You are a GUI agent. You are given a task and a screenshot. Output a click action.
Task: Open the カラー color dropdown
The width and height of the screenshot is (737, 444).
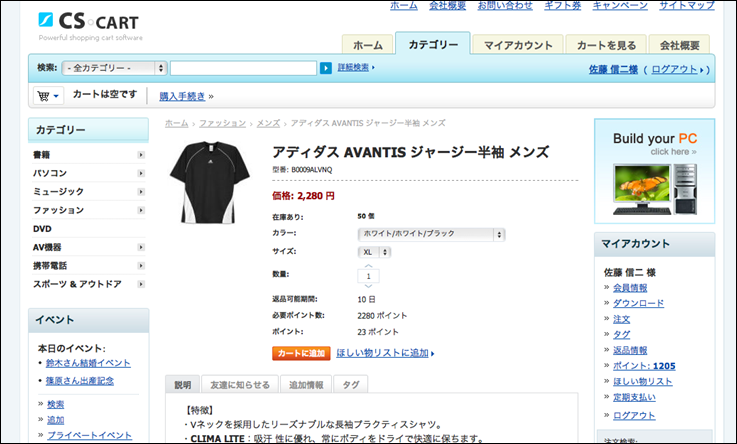coord(431,234)
